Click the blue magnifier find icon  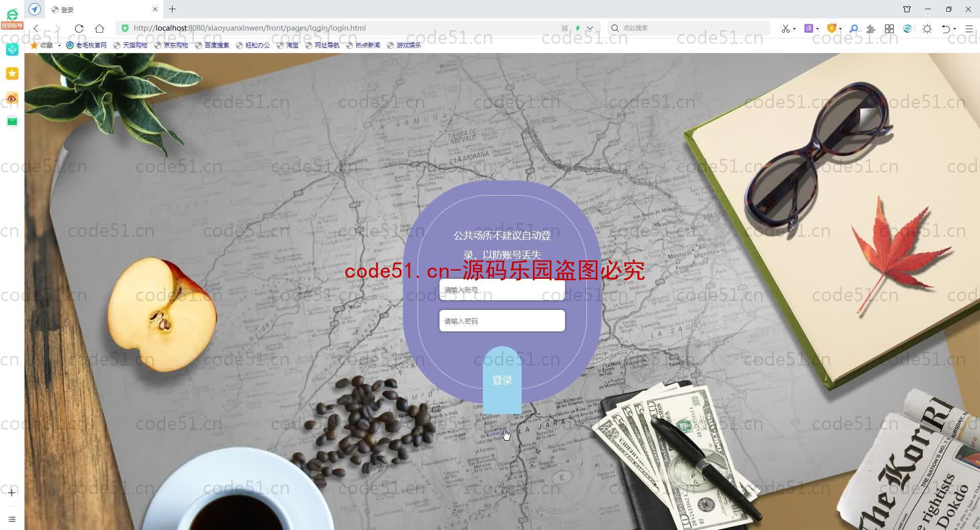click(853, 29)
